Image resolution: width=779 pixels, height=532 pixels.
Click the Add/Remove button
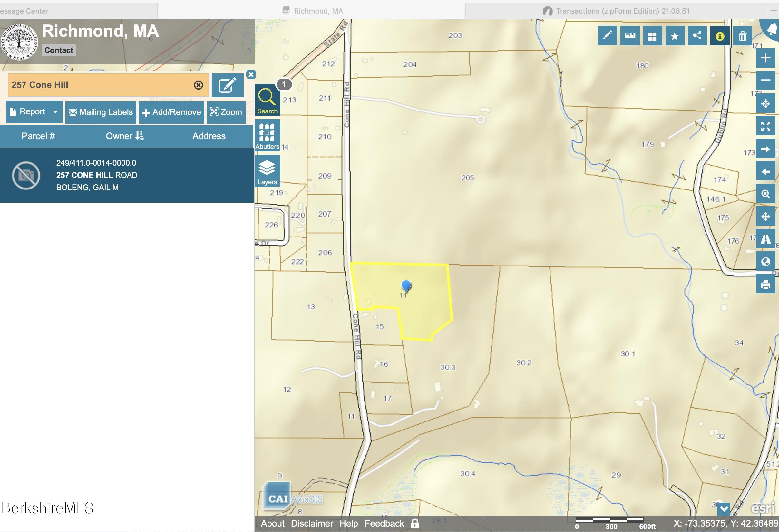(x=171, y=112)
